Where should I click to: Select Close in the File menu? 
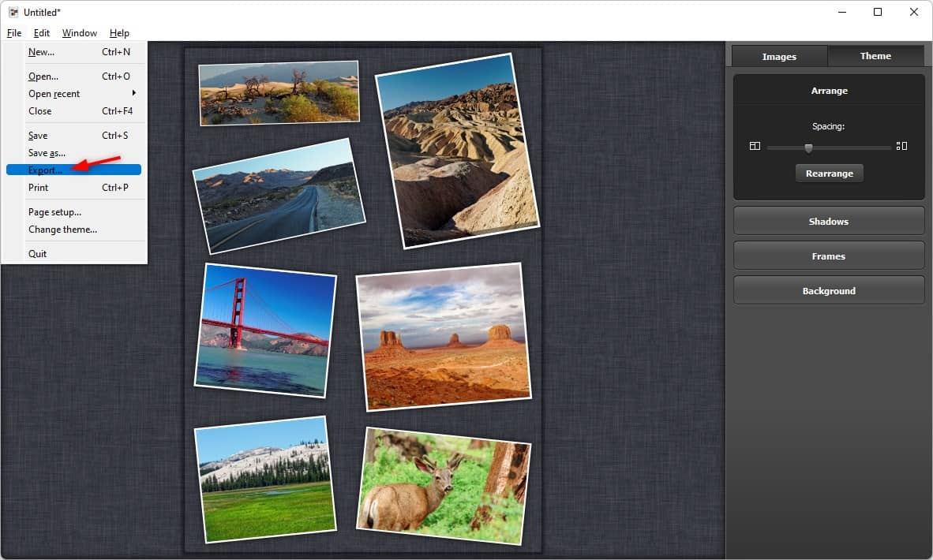point(73,111)
